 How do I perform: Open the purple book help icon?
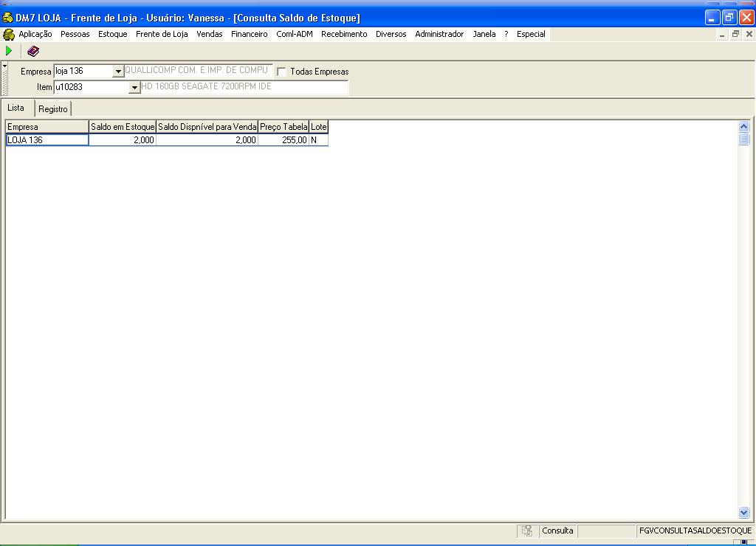[33, 51]
